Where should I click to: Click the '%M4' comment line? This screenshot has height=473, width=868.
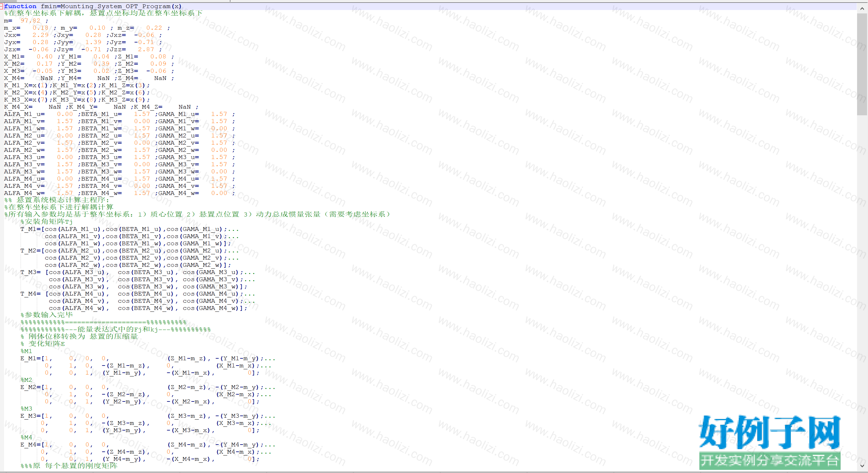pyautogui.click(x=26, y=437)
